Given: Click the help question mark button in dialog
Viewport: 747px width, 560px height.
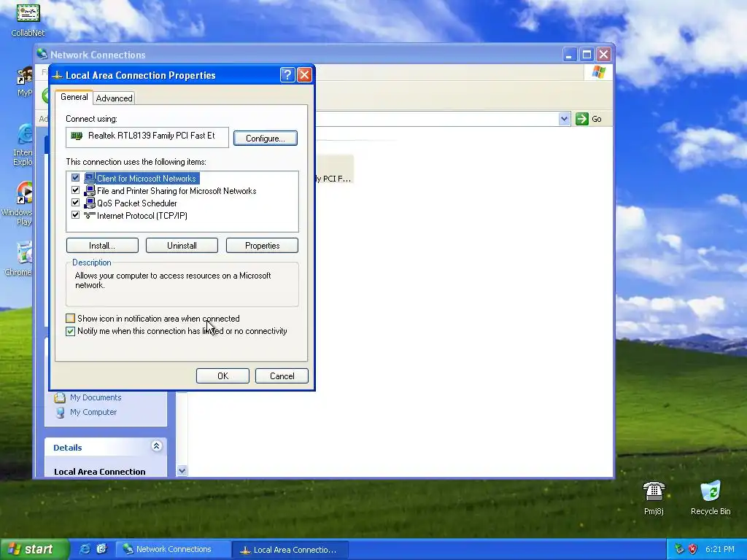Looking at the screenshot, I should [287, 75].
